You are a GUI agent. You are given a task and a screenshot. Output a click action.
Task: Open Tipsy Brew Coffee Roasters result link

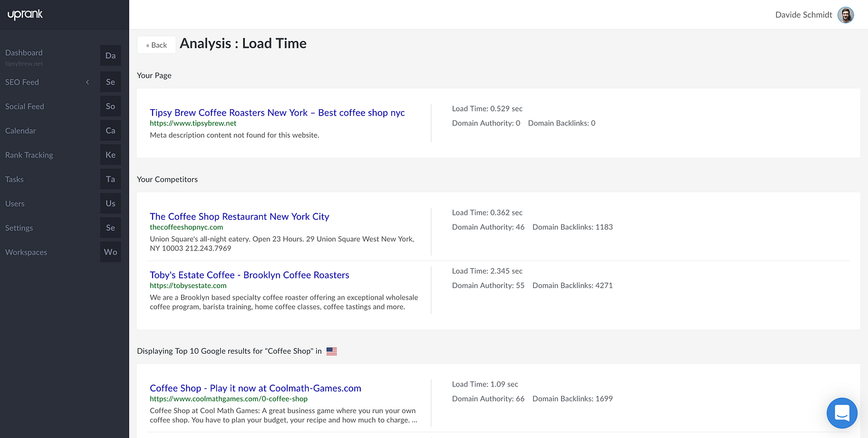[277, 112]
